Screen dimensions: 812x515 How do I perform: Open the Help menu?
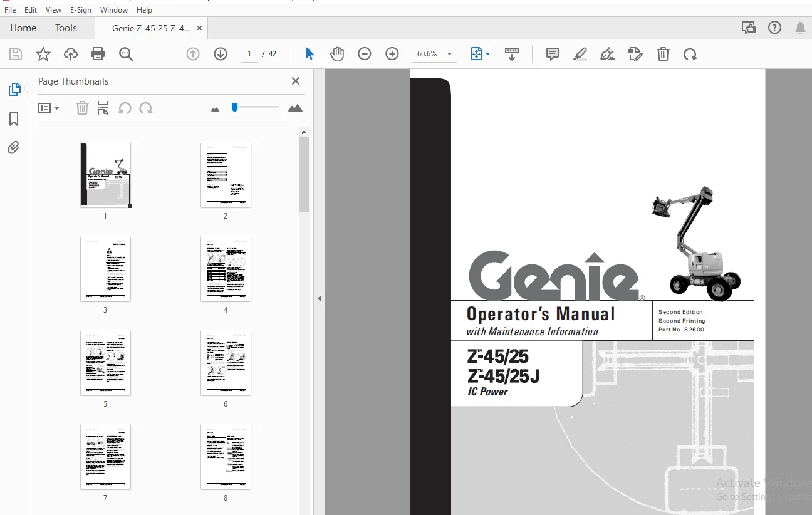click(144, 10)
